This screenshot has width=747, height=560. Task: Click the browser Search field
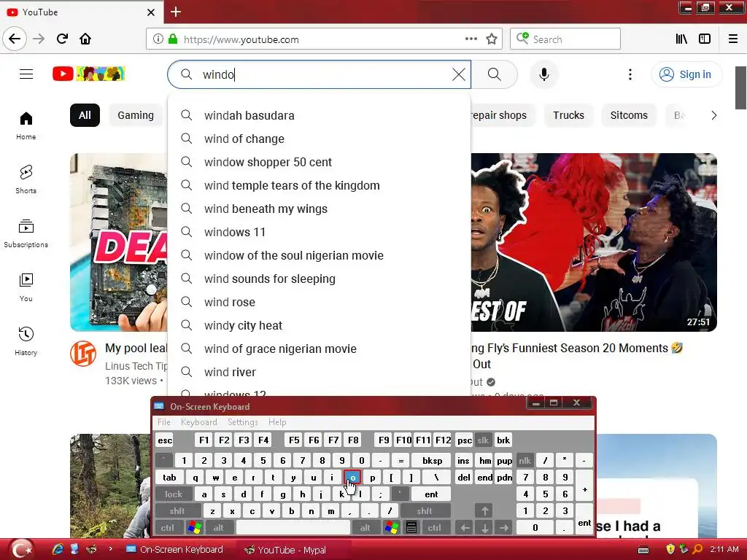(565, 39)
